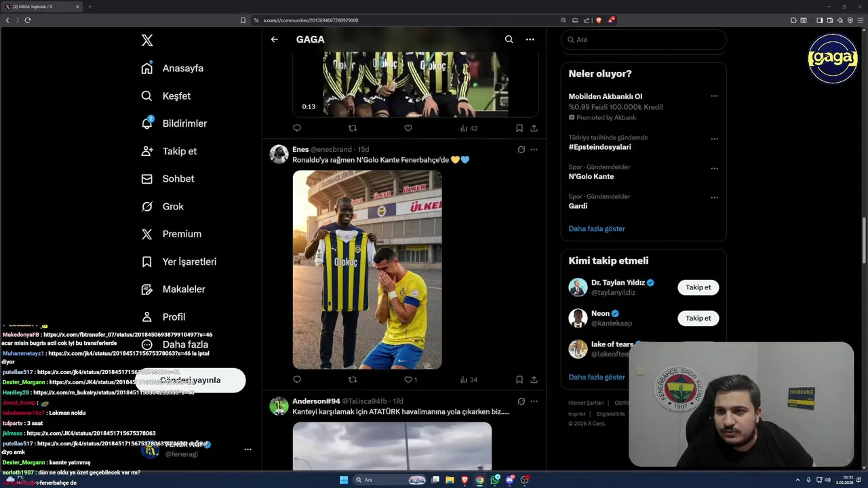Image resolution: width=868 pixels, height=488 pixels.
Task: Bookmark Enes's Kante post
Action: click(x=519, y=380)
